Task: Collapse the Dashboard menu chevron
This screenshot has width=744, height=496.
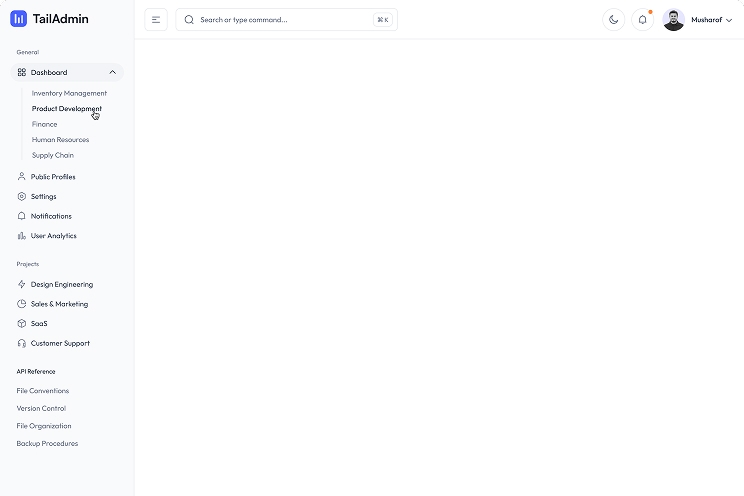Action: pyautogui.click(x=112, y=72)
